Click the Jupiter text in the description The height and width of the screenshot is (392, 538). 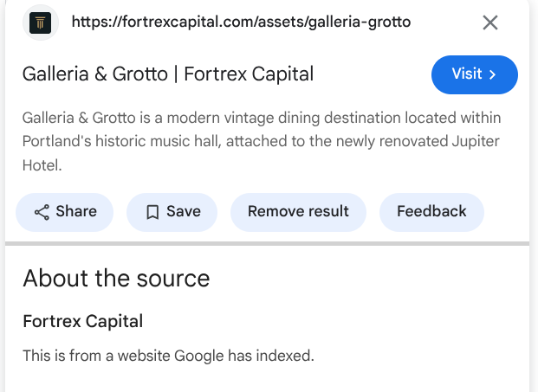476,142
